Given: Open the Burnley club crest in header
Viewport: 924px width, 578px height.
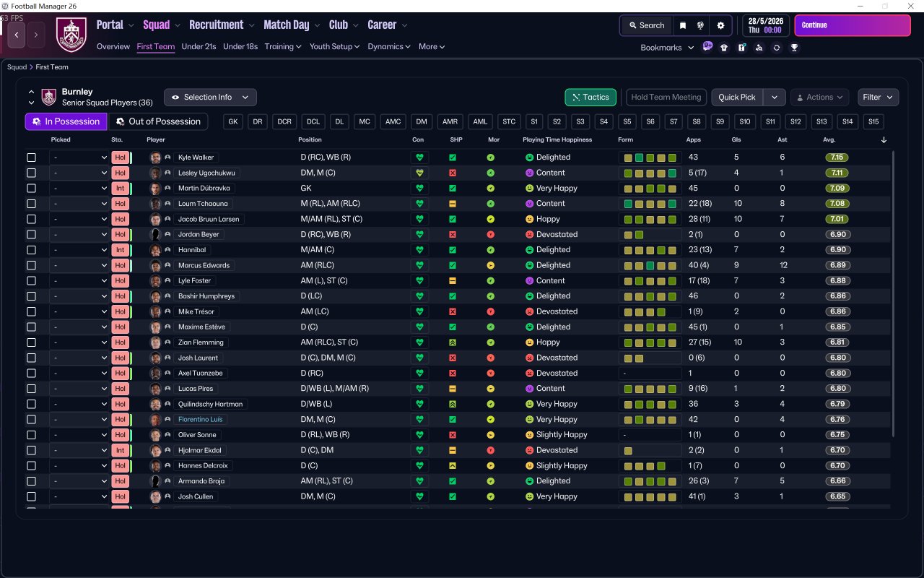Looking at the screenshot, I should click(71, 35).
